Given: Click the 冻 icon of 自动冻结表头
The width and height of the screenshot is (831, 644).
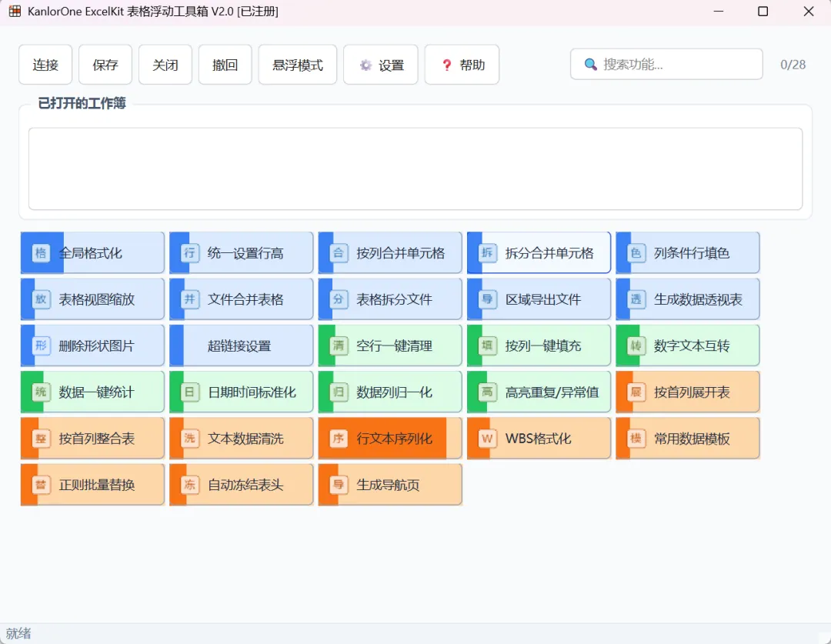Looking at the screenshot, I should tap(190, 485).
